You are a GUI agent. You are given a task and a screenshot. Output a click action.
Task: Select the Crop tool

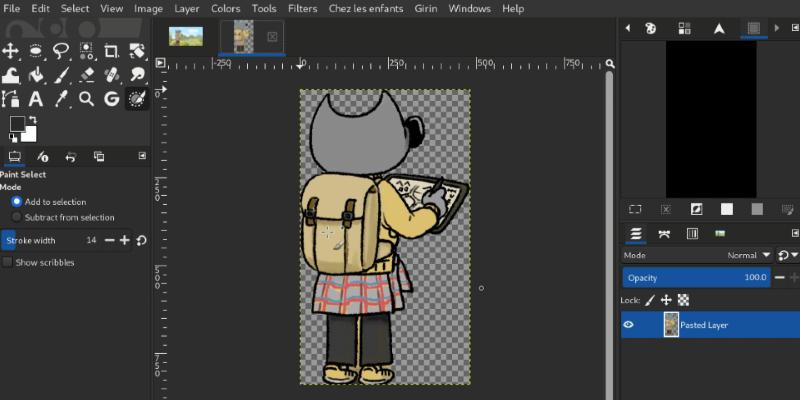111,51
